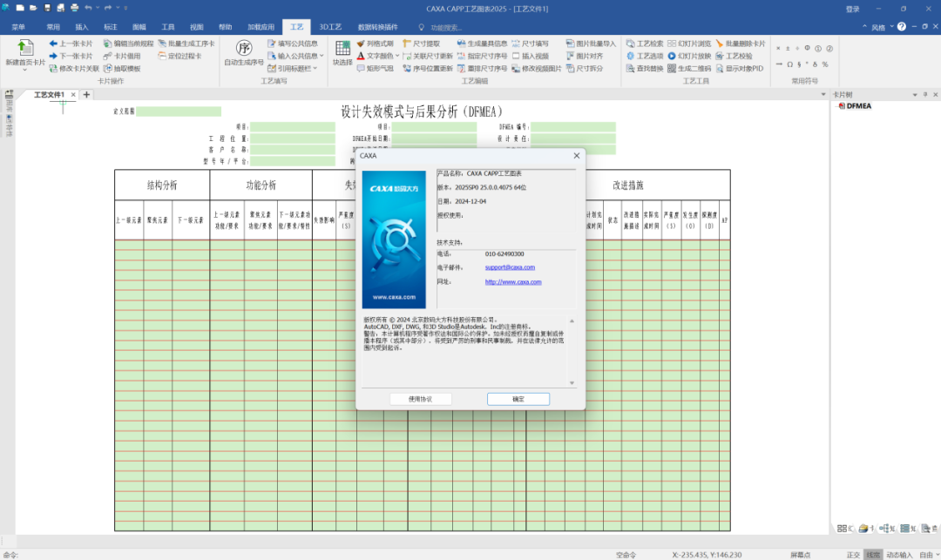
Task: Click 关联尺寸更新 tool
Action: click(427, 56)
